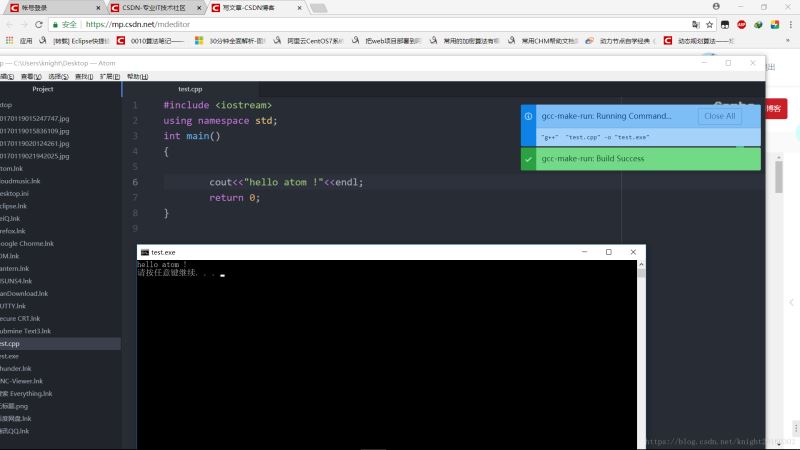Click the green secure lock icon
800x450 pixels.
coord(55,24)
